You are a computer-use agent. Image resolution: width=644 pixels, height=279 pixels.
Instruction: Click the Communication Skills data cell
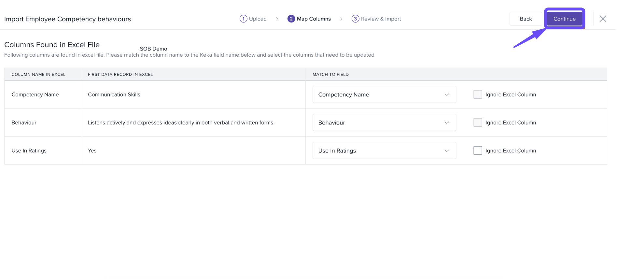[x=114, y=95]
